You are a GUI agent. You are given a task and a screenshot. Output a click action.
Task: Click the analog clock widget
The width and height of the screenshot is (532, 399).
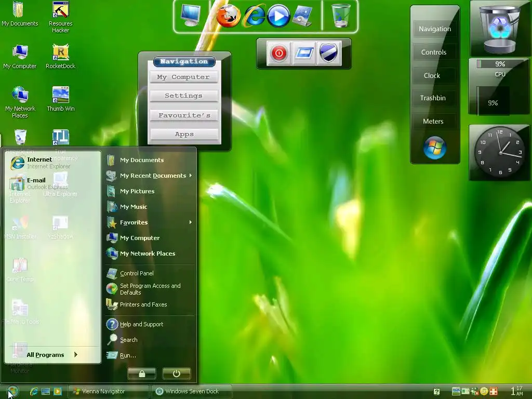[500, 152]
